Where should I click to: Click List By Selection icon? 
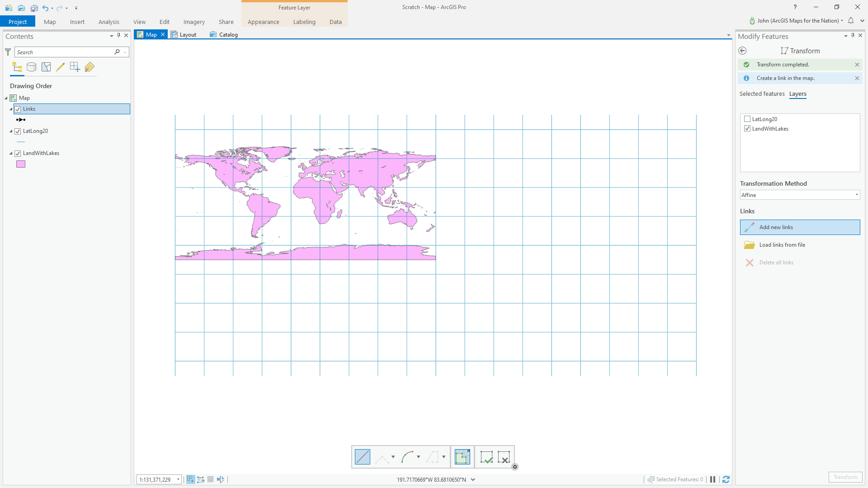[x=46, y=67]
